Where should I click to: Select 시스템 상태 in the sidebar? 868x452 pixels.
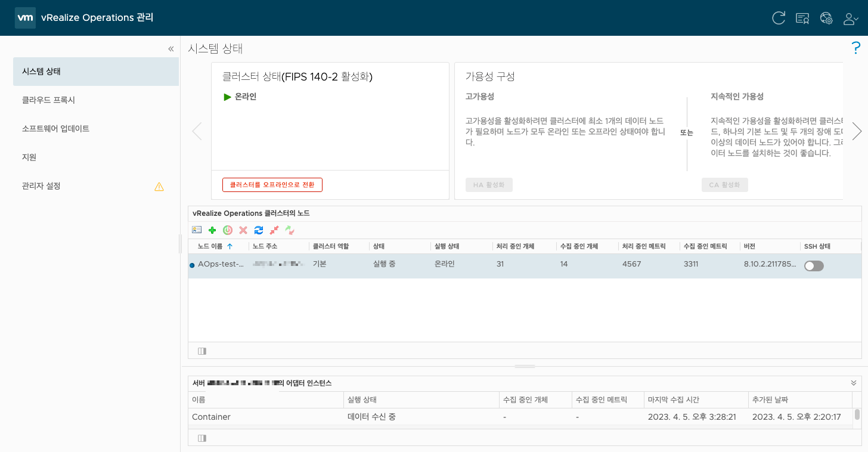point(96,72)
